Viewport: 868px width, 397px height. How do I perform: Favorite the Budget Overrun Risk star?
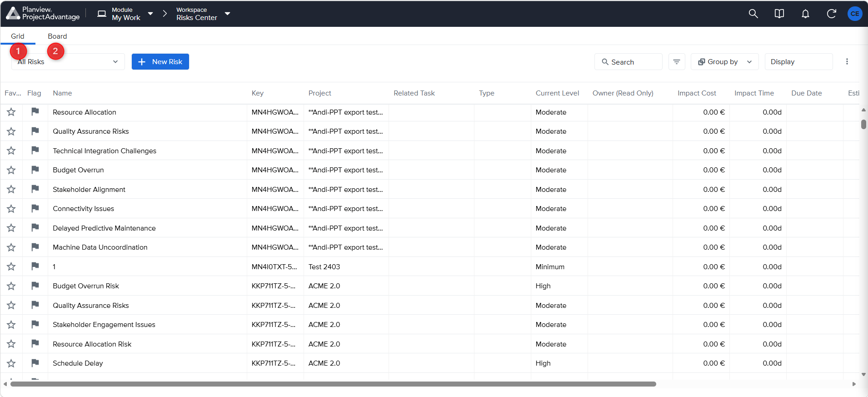coord(11,286)
